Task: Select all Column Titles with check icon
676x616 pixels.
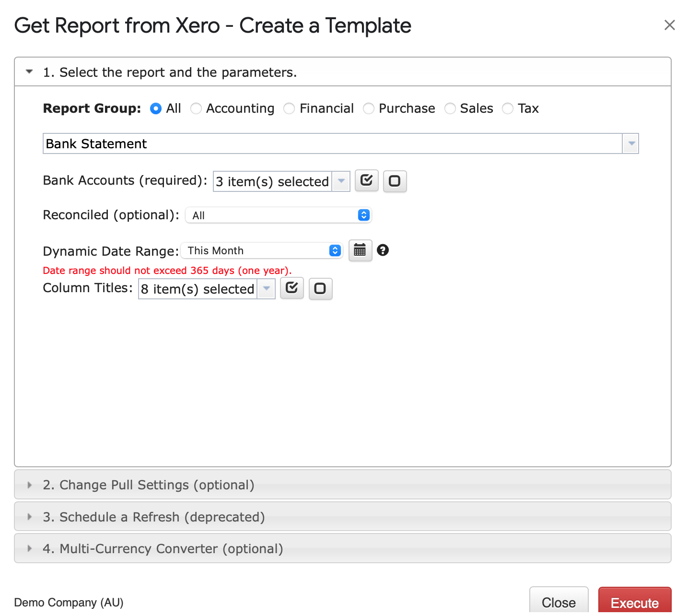Action: (292, 288)
